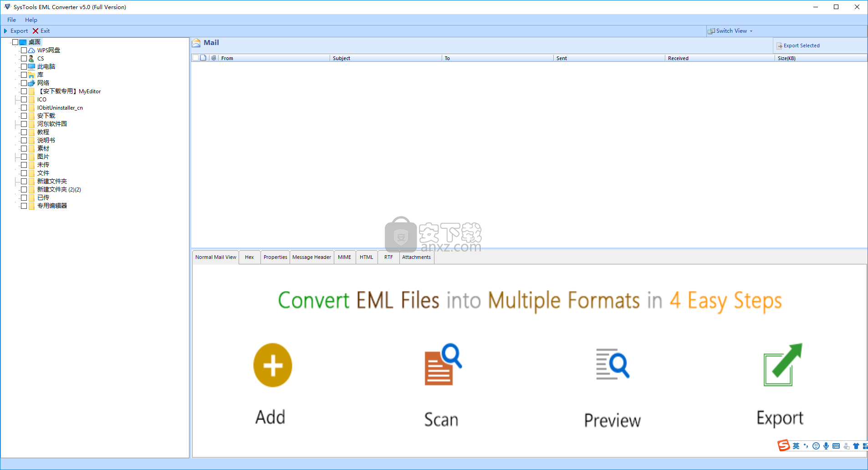Click the IME 英 language indicator
Screen dimensions: 868x470
(x=796, y=446)
